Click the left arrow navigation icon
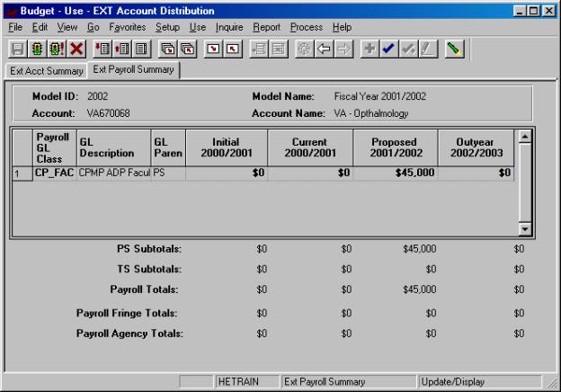 (x=324, y=49)
